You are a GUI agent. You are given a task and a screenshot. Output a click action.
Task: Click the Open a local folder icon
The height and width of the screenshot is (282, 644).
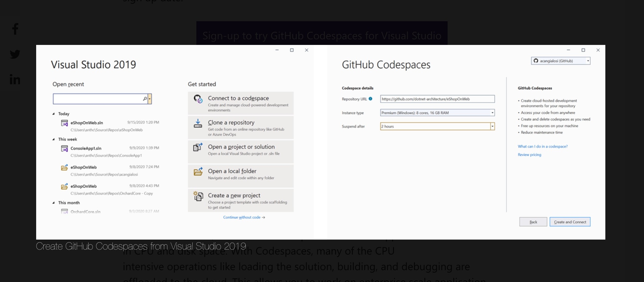click(198, 172)
